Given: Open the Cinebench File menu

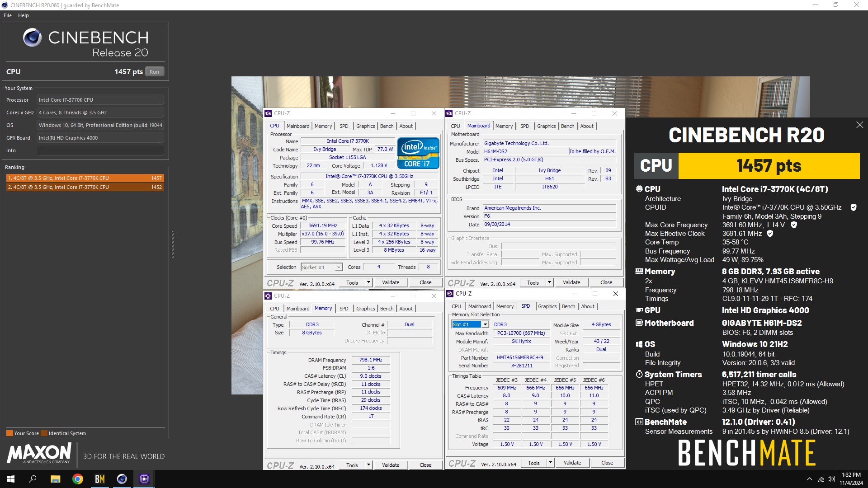Looking at the screenshot, I should pos(8,15).
